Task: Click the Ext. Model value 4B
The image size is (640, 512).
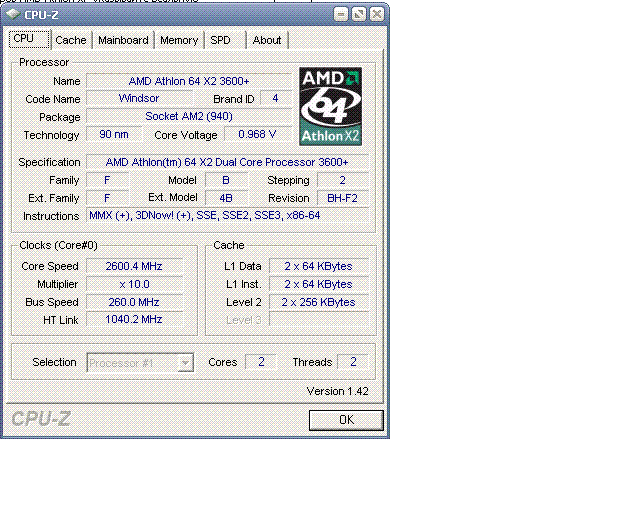Action: click(226, 198)
